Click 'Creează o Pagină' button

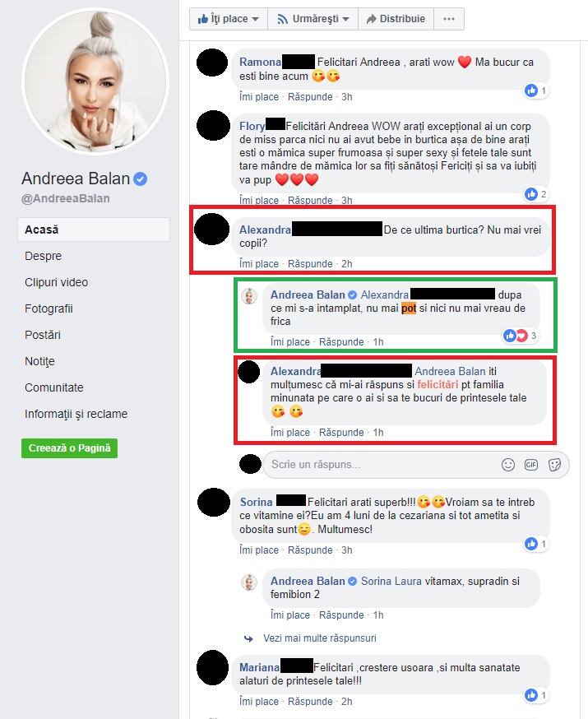click(70, 448)
